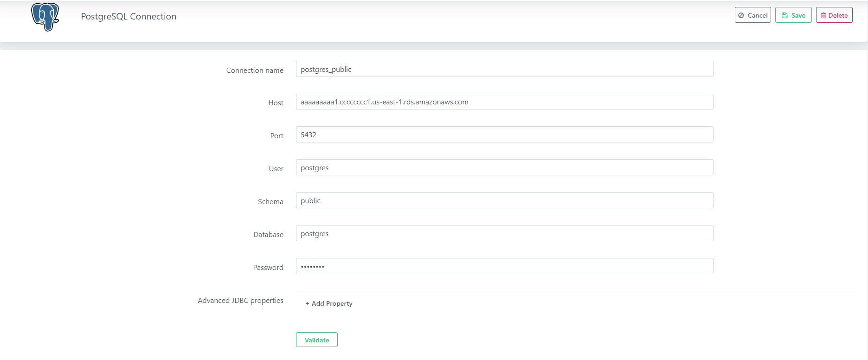The image size is (868, 360).
Task: Click the Connection name label
Action: (x=255, y=71)
